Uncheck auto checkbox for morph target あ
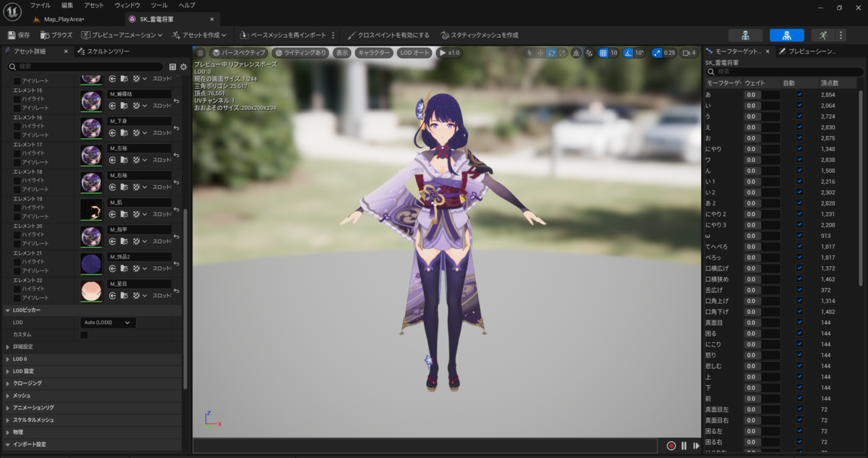The height and width of the screenshot is (458, 868). (x=799, y=95)
